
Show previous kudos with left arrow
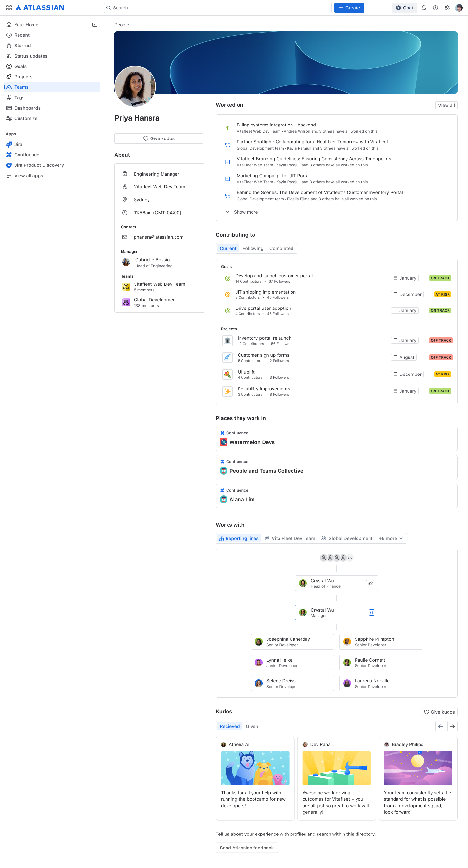[x=441, y=726]
